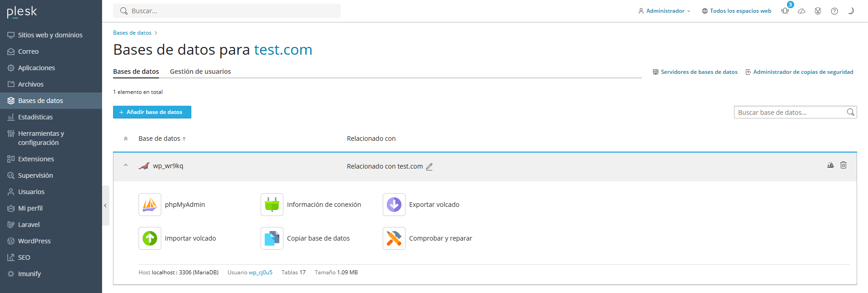The height and width of the screenshot is (293, 868).
Task: Open Correo in the sidebar menu
Action: (x=28, y=51)
